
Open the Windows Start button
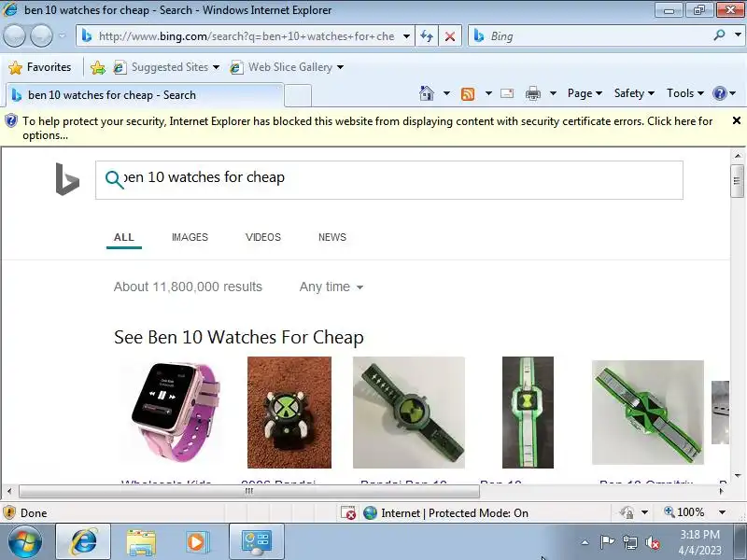click(25, 542)
